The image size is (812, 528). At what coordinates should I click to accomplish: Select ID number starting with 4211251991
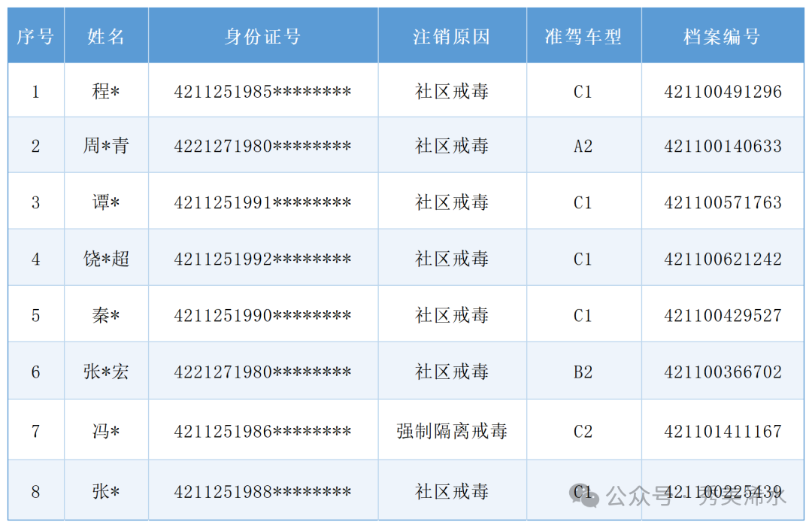pyautogui.click(x=262, y=202)
